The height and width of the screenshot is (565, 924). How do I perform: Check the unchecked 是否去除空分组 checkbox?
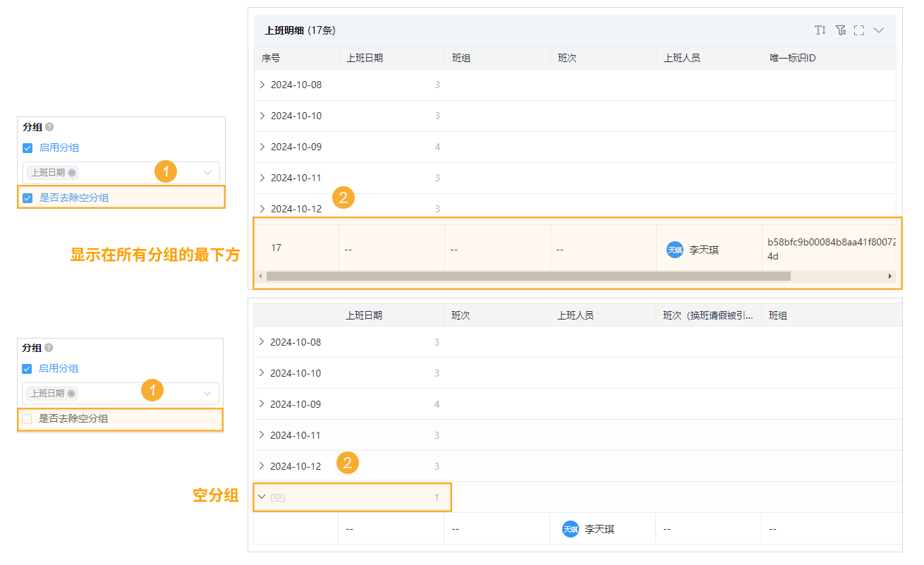pos(27,419)
